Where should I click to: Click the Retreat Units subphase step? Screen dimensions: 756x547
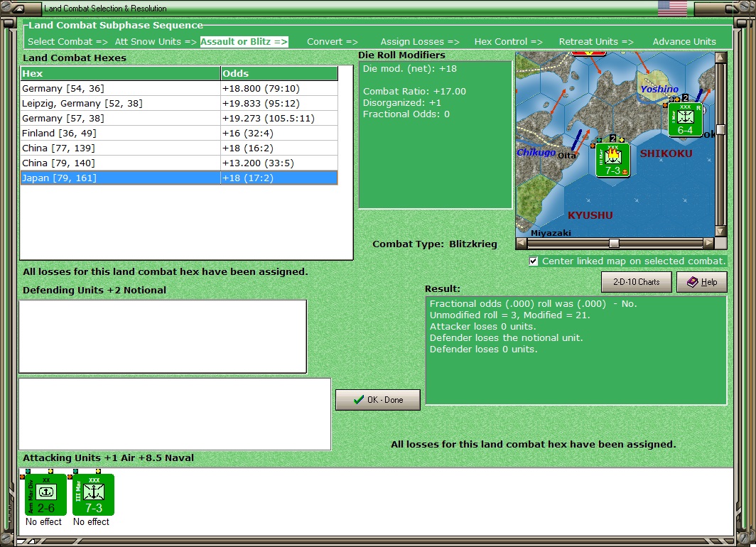[x=596, y=42]
